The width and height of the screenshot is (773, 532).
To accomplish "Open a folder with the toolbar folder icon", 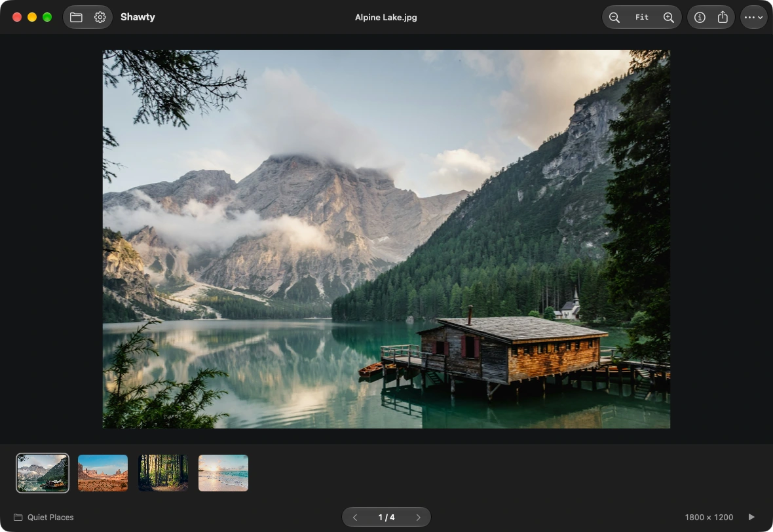I will [76, 17].
